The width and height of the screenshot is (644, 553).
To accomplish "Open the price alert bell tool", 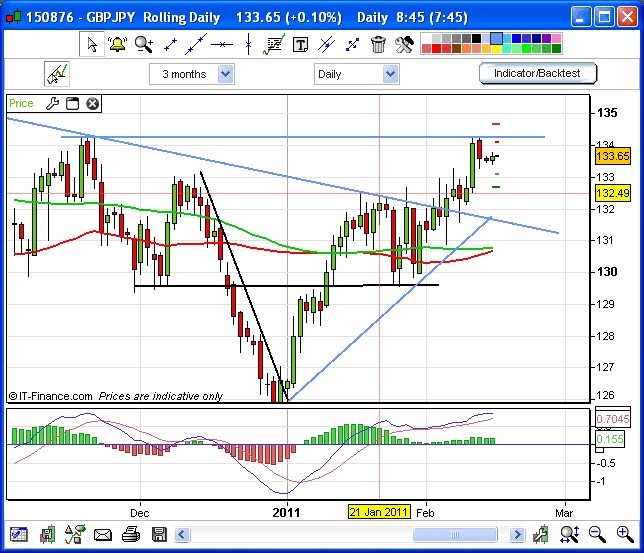I will click(117, 44).
